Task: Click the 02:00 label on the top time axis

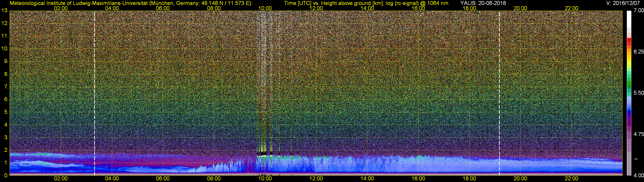Action: point(61,8)
